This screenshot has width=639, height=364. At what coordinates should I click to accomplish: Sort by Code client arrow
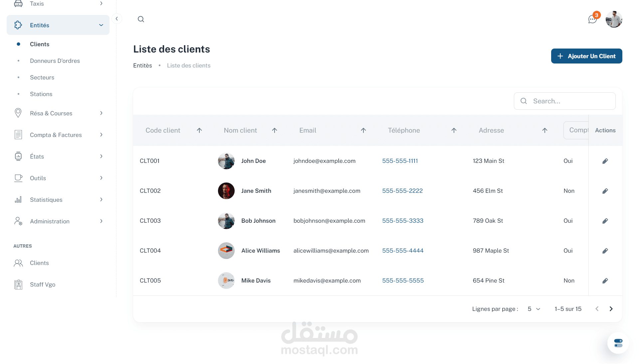[x=199, y=130]
